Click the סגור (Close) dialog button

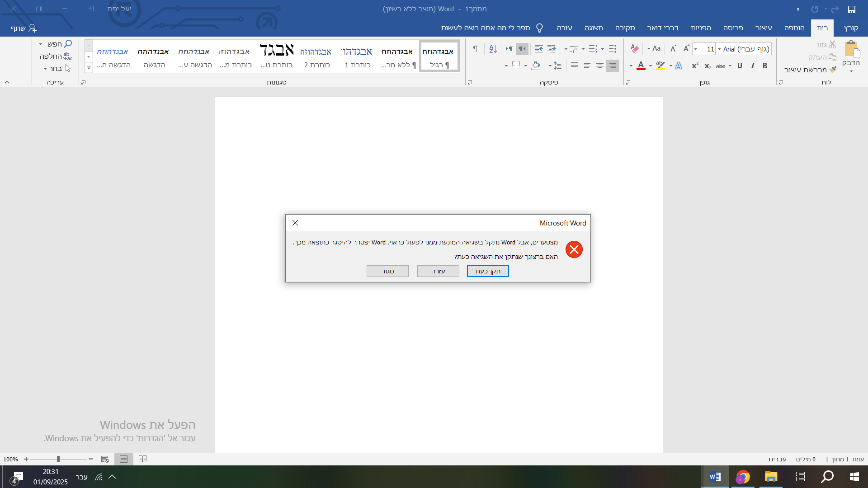click(387, 271)
